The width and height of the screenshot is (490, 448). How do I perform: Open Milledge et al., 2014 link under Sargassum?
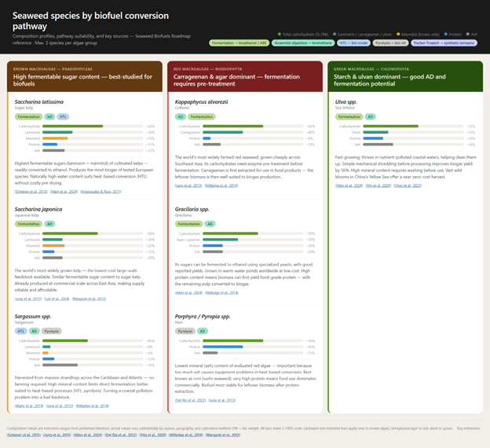[x=93, y=406]
